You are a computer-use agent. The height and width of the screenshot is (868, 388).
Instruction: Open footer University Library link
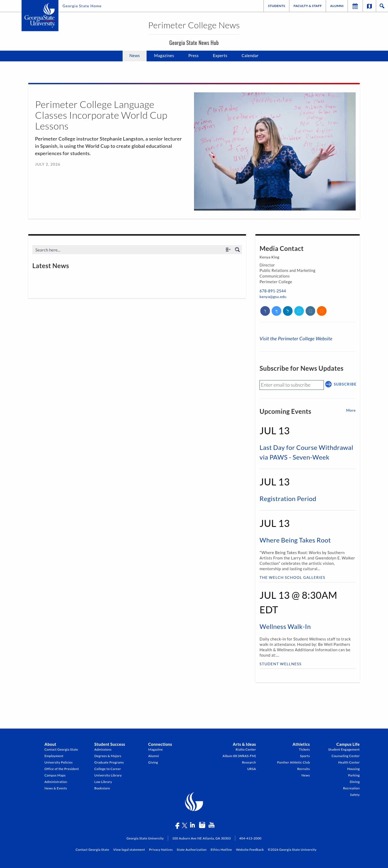[x=108, y=775]
